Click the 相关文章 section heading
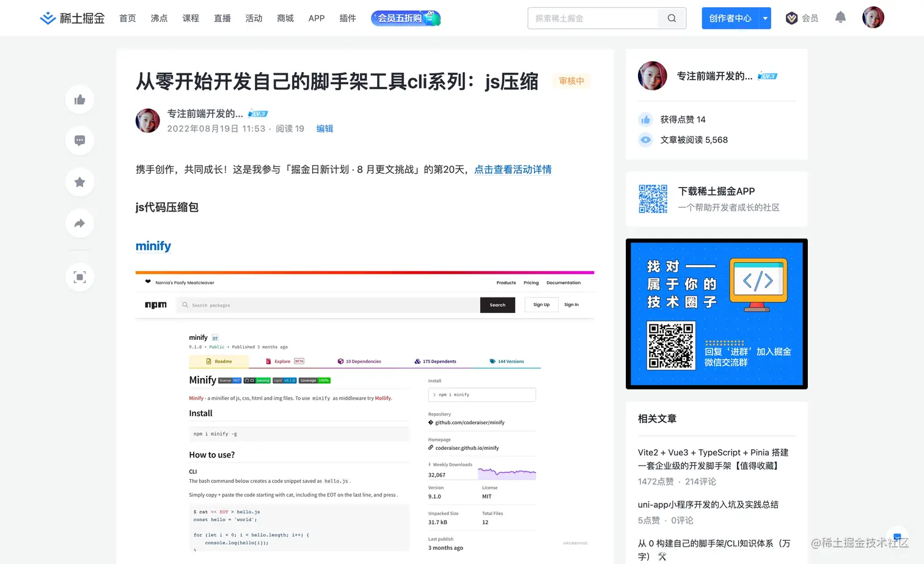The width and height of the screenshot is (924, 564). (657, 419)
